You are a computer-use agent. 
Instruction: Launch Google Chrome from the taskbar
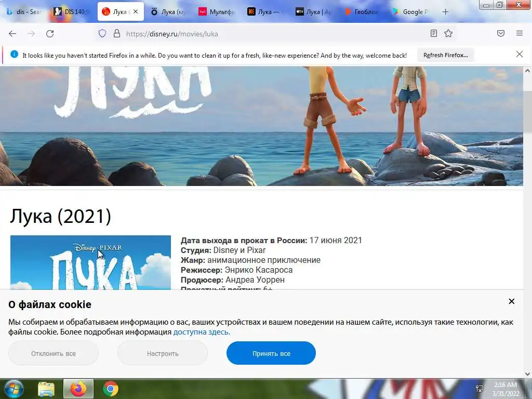tap(111, 389)
